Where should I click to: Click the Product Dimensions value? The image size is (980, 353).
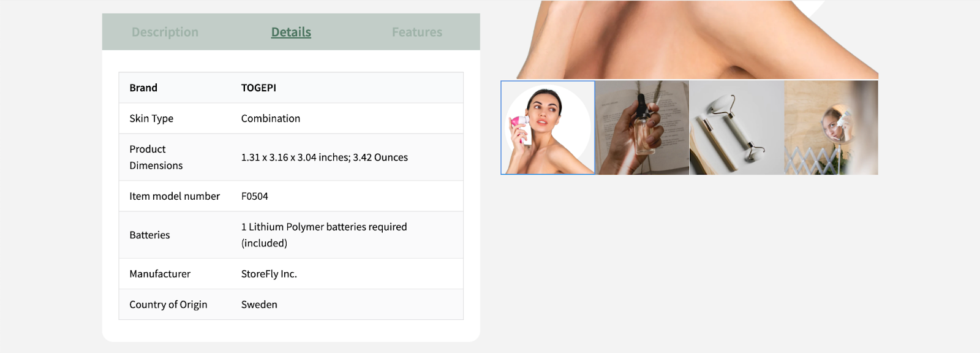(325, 158)
